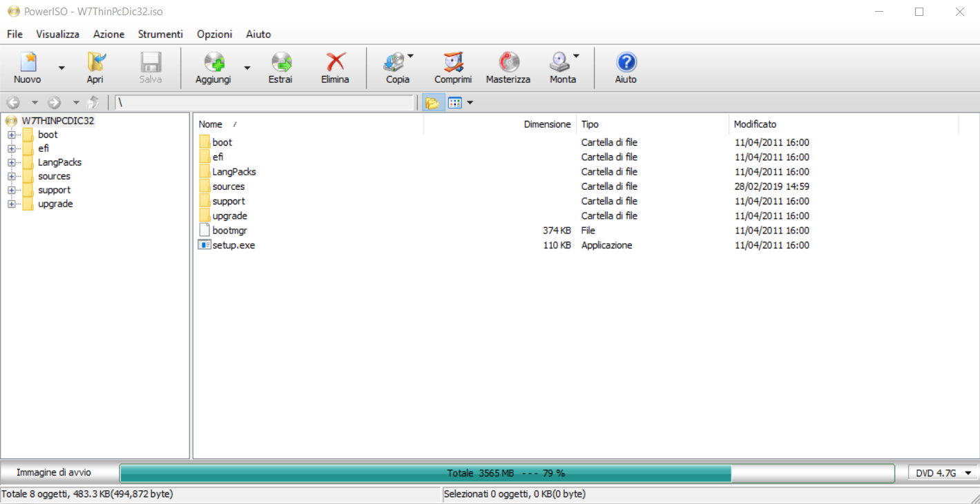Click LangPacks folder icon in file list
980x504 pixels.
204,171
